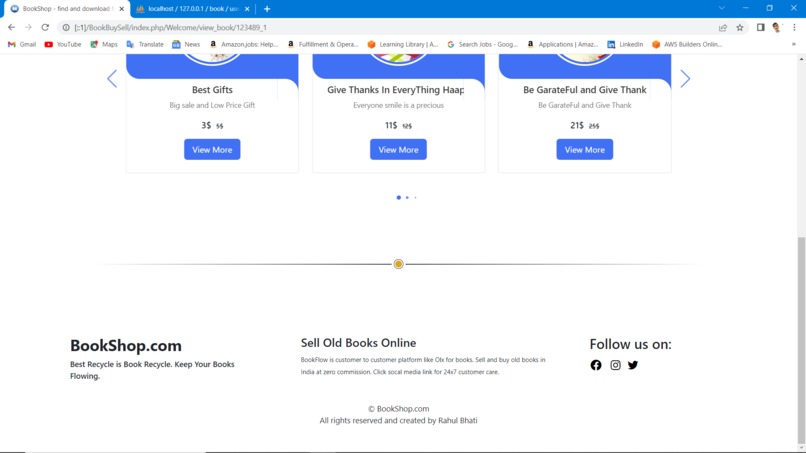This screenshot has height=453, width=806.
Task: Close the localhost phpMyAdmin tab
Action: click(x=247, y=9)
